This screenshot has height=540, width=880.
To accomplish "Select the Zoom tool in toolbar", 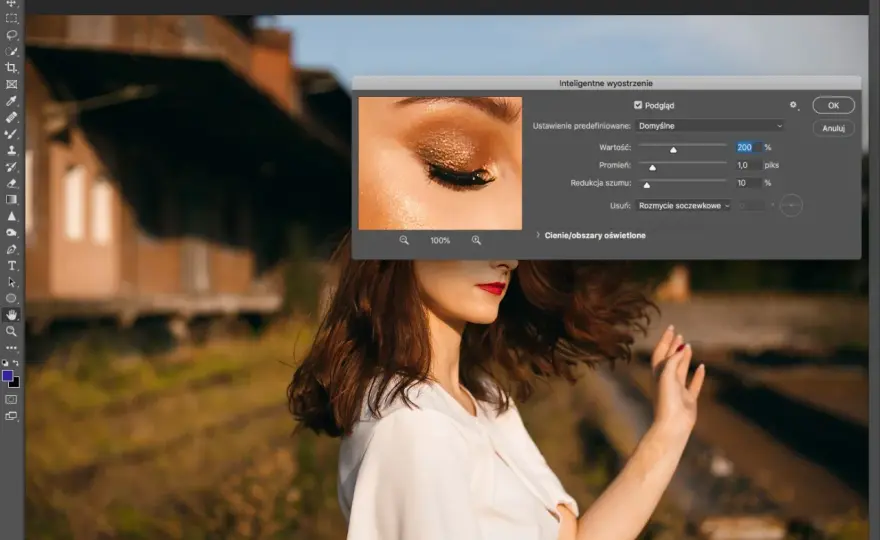I will (11, 331).
